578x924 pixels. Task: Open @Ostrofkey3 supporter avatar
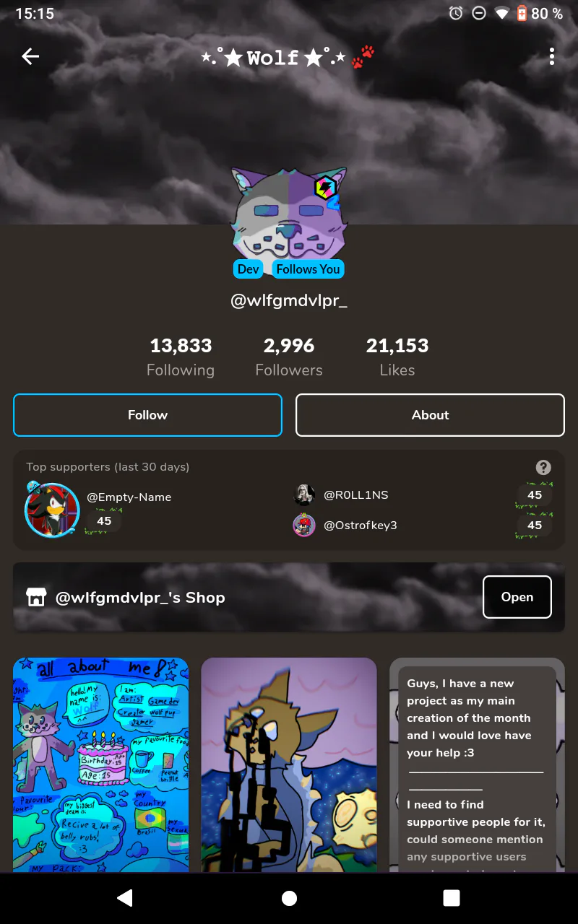(304, 525)
